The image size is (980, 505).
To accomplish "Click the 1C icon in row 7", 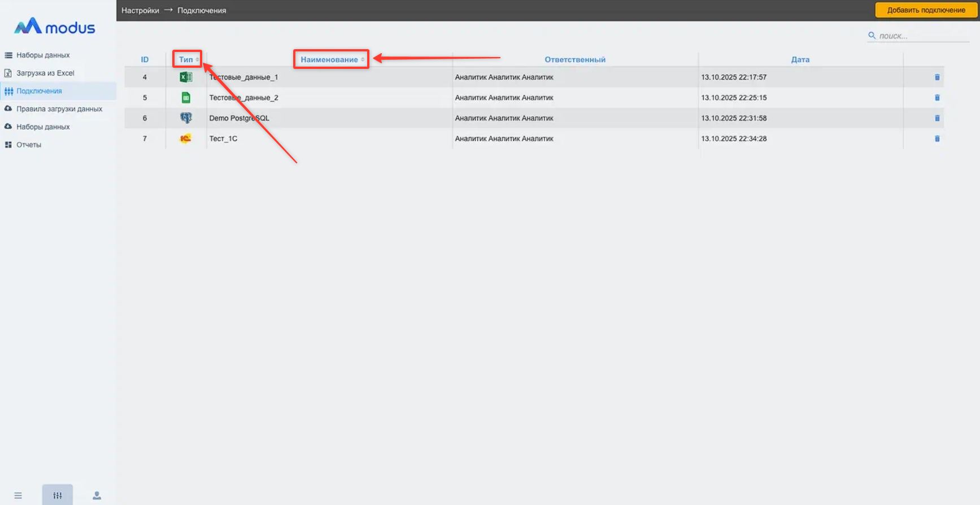I will tap(186, 138).
